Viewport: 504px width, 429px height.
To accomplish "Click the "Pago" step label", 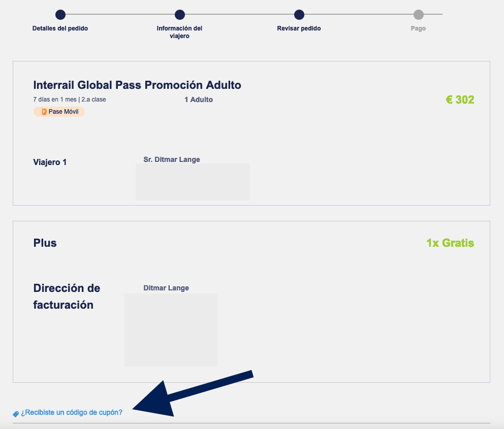I will 418,28.
